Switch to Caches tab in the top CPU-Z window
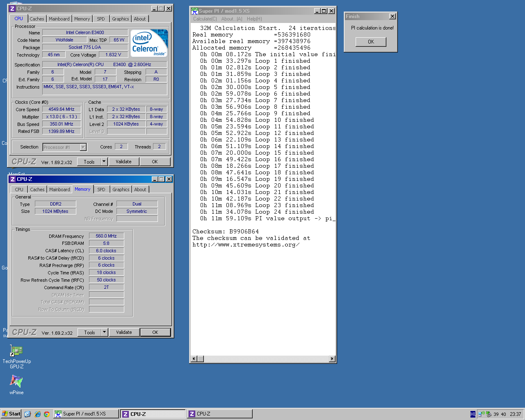This screenshot has width=525, height=420. [x=37, y=19]
